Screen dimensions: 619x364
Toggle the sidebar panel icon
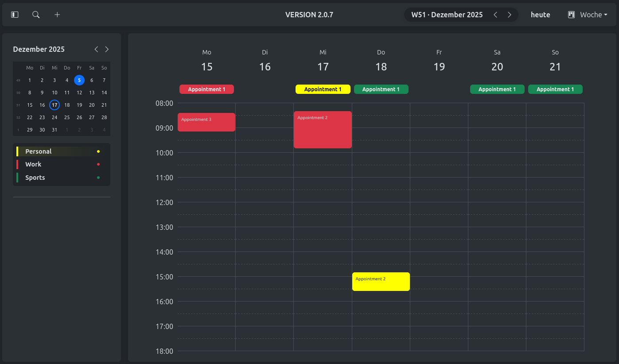pos(15,15)
